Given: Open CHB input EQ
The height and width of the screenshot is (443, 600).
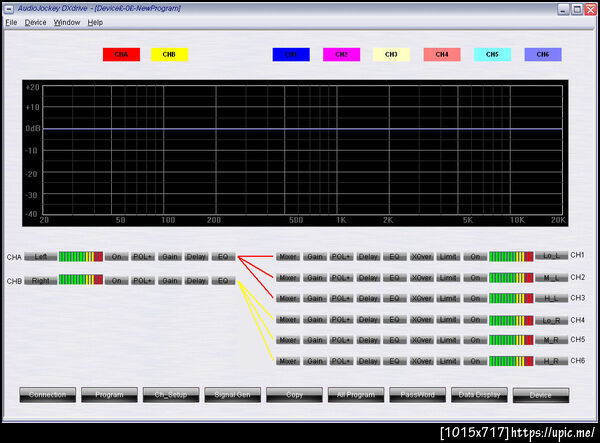Looking at the screenshot, I should (x=223, y=281).
